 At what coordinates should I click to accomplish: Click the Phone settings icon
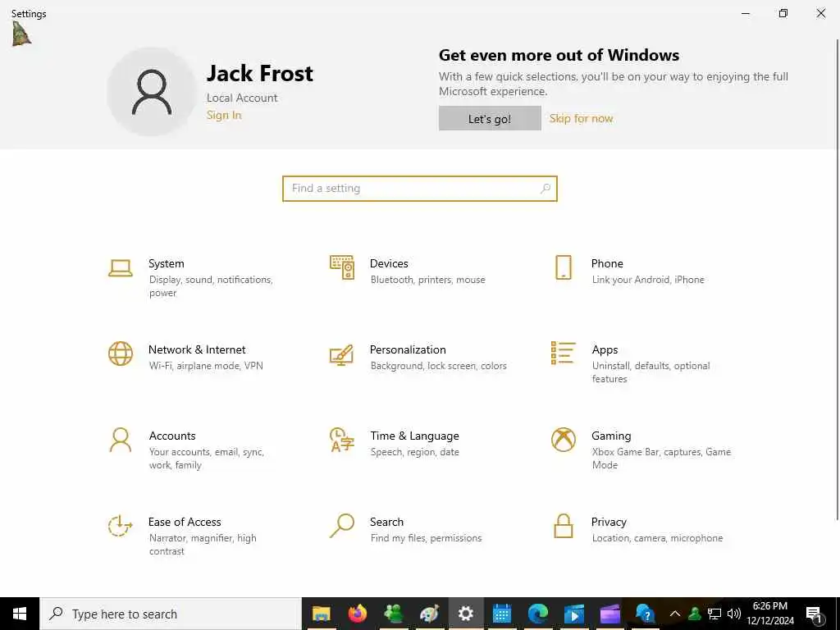pyautogui.click(x=563, y=267)
